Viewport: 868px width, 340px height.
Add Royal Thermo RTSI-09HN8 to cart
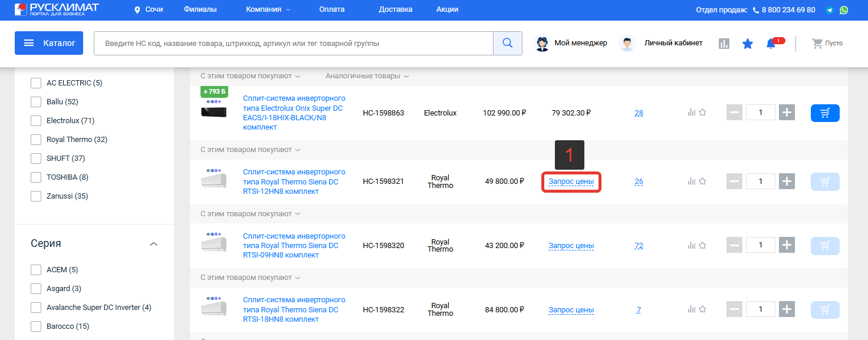click(x=825, y=245)
